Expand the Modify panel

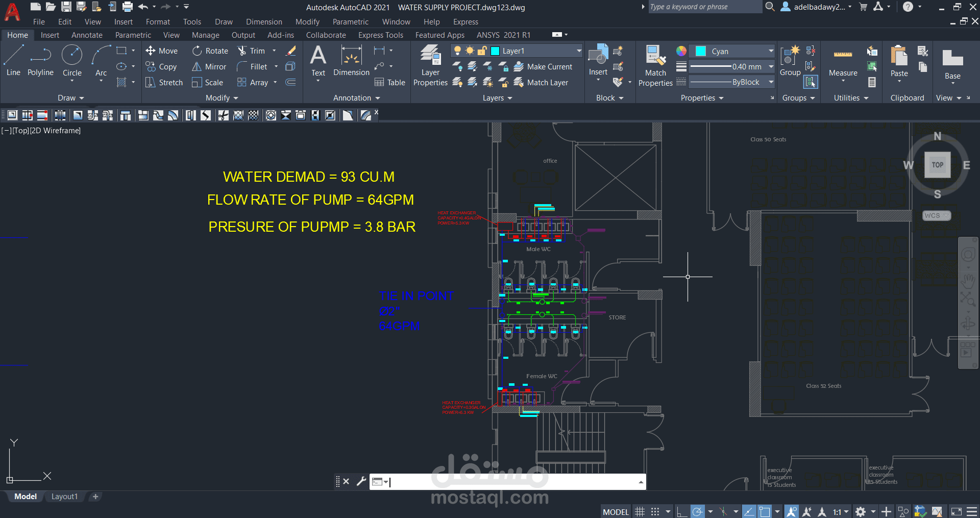222,97
